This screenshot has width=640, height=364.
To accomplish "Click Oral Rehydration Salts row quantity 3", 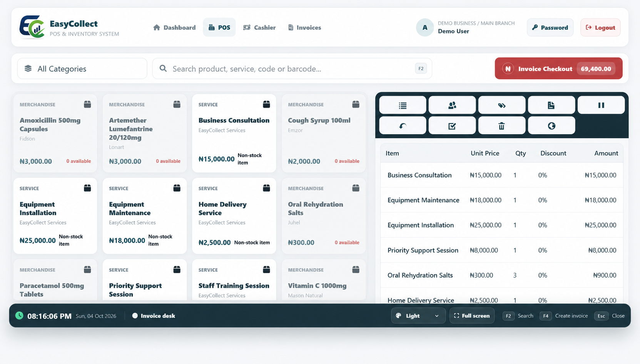I will coord(515,275).
